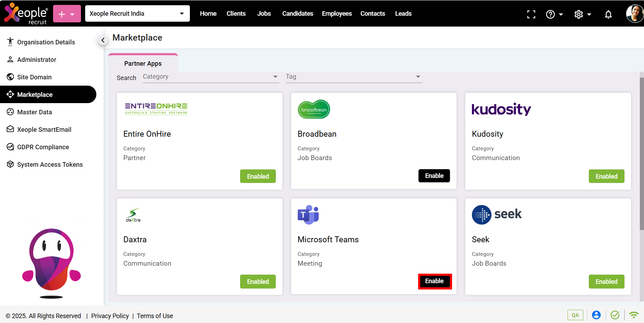Viewport: 644px width, 323px height.
Task: Open the Employees menu
Action: click(x=337, y=14)
